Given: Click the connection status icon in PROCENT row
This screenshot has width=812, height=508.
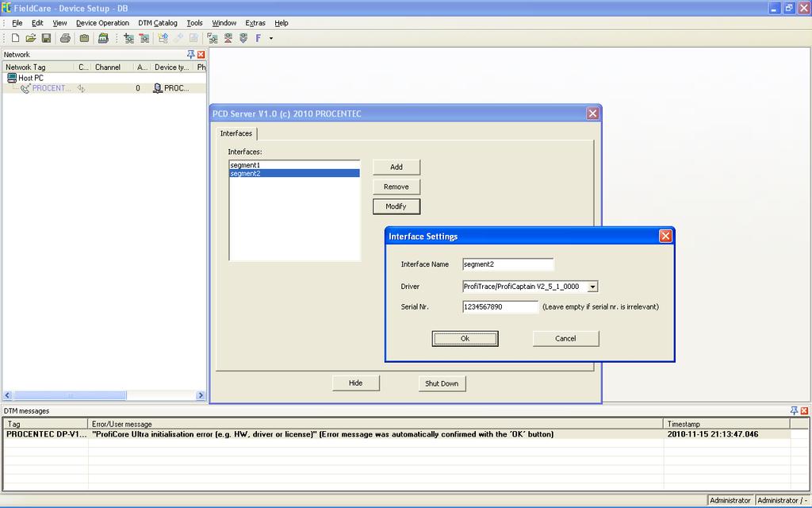Looking at the screenshot, I should point(82,89).
